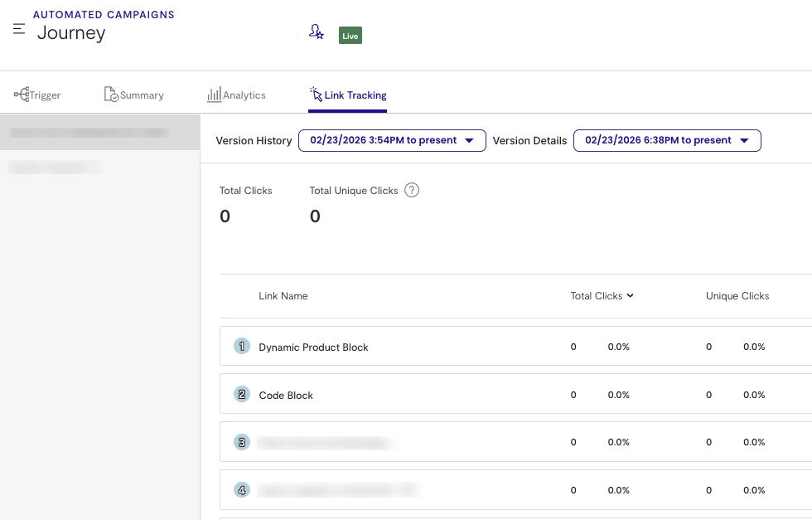Sort by Total Clicks column

(x=602, y=296)
